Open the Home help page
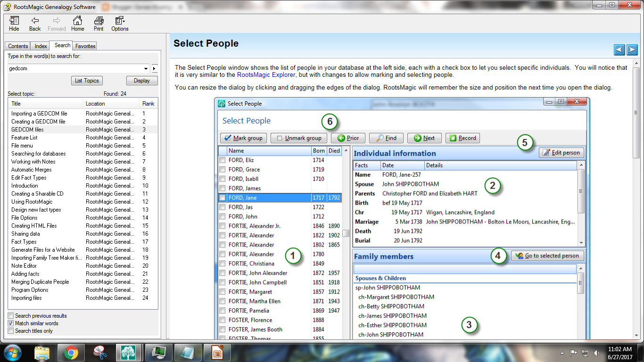This screenshot has width=644, height=362. [77, 24]
